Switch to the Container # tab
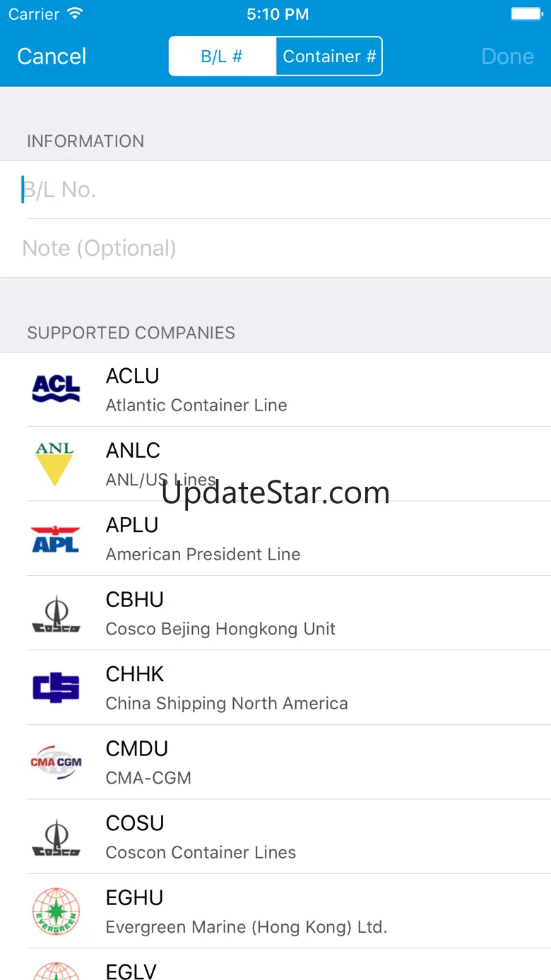The image size is (551, 980). tap(329, 57)
